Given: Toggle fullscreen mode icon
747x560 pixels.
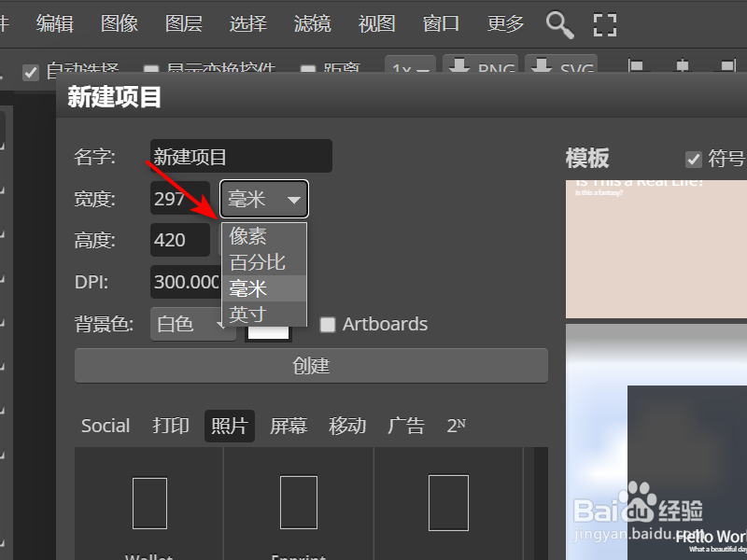Looking at the screenshot, I should pos(605,25).
